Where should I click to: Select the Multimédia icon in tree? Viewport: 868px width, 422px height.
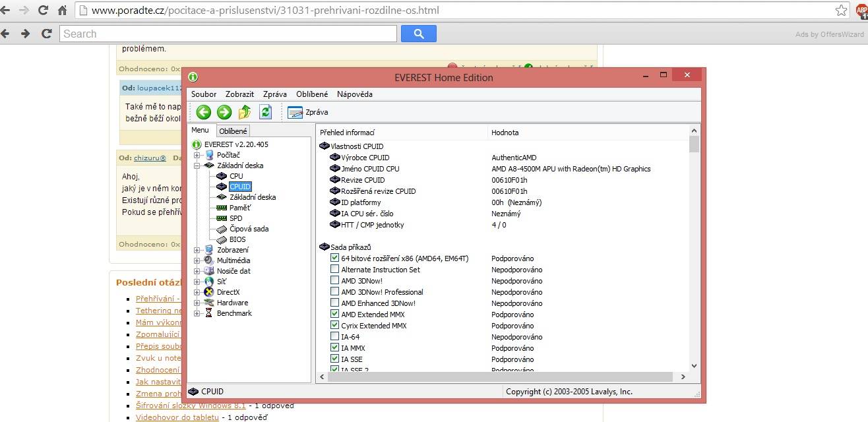(x=209, y=260)
